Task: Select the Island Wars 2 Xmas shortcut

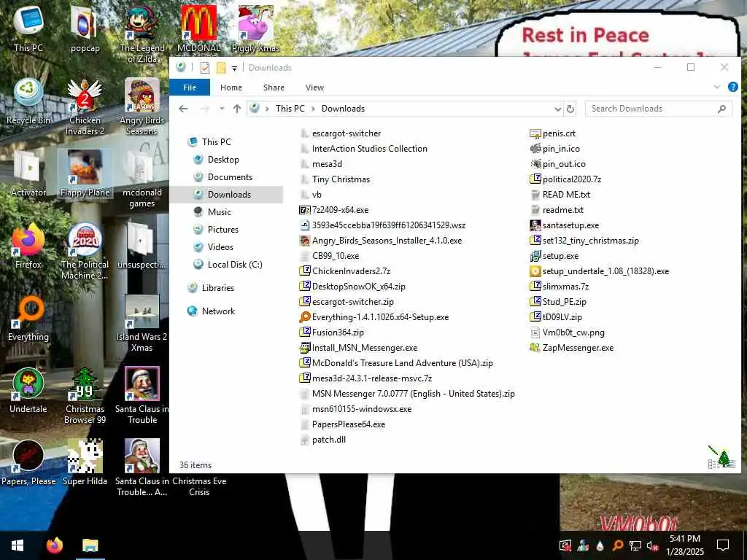Action: click(x=142, y=324)
